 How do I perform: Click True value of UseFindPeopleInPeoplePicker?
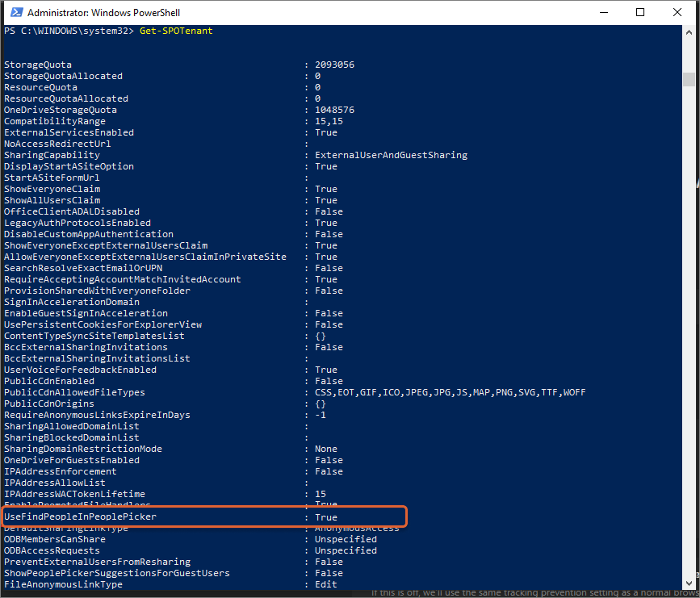click(x=326, y=517)
